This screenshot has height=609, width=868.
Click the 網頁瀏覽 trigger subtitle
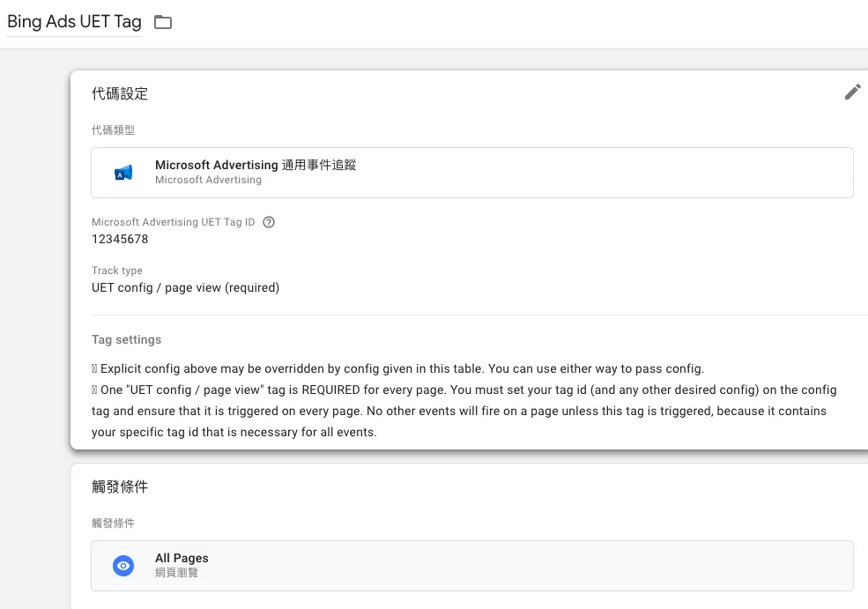176,573
